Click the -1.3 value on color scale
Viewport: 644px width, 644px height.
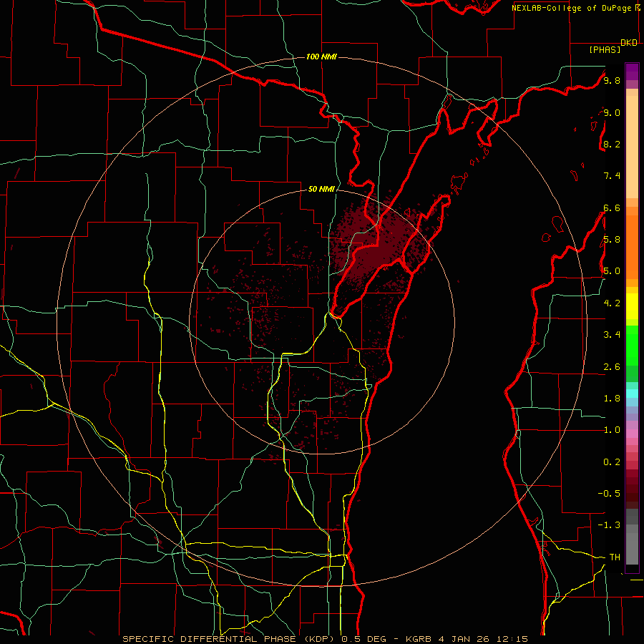coord(609,525)
